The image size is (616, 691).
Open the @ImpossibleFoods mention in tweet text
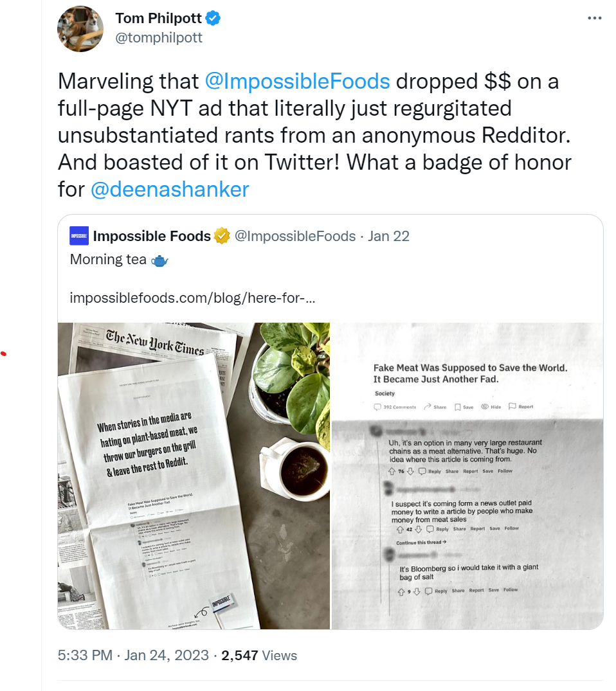297,82
